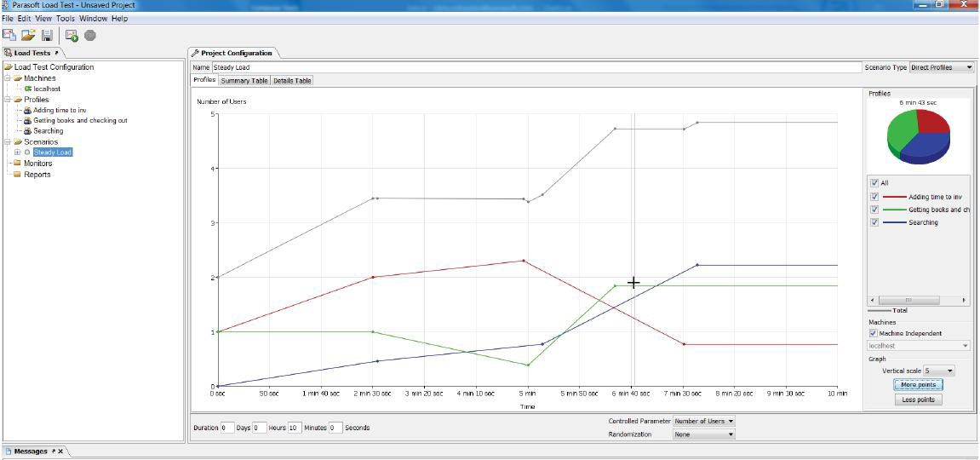
Task: Click the Load Tests tab icon
Action: pyautogui.click(x=9, y=53)
